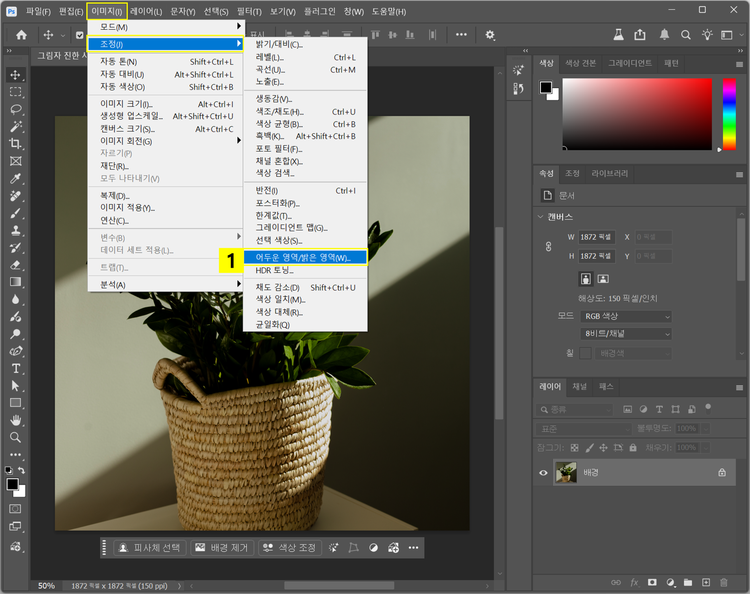Image resolution: width=750 pixels, height=594 pixels.
Task: Open the RGB 색상 mode dropdown
Action: pos(627,316)
